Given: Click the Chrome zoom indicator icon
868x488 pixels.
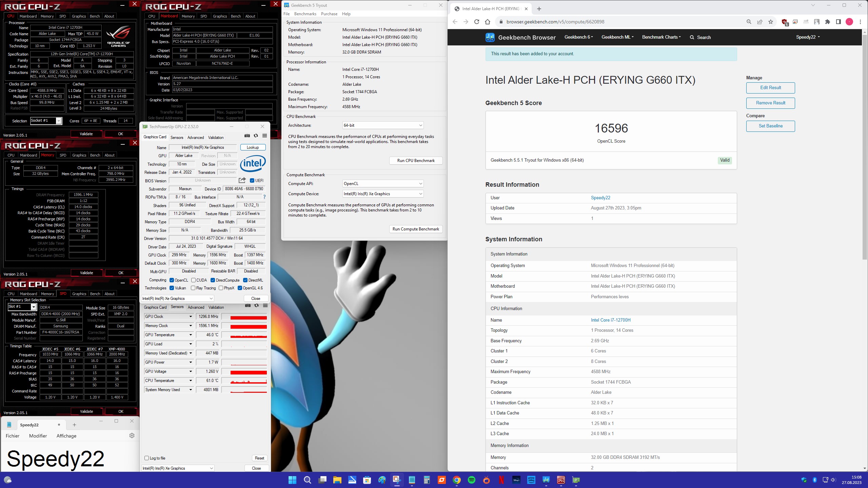Looking at the screenshot, I should tap(749, 22).
